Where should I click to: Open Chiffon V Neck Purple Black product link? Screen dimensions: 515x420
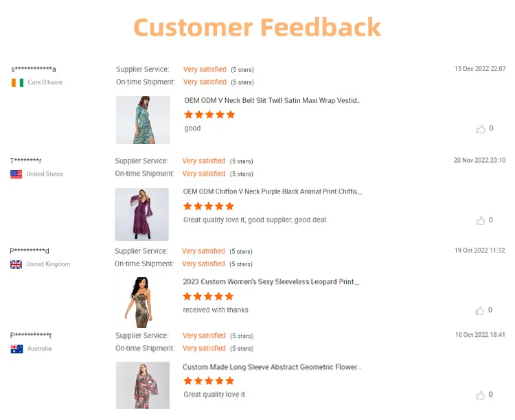[x=273, y=191]
